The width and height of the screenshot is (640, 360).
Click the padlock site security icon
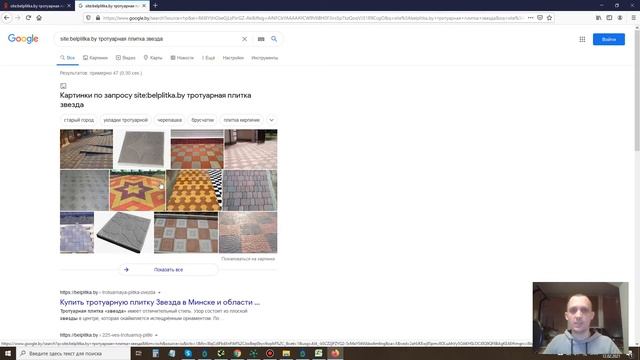(x=98, y=18)
